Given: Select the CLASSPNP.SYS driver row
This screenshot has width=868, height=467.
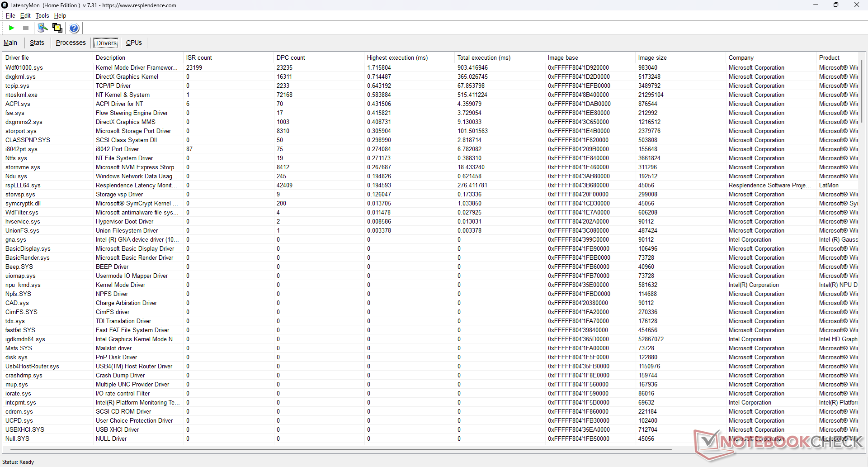Looking at the screenshot, I should tap(430, 140).
